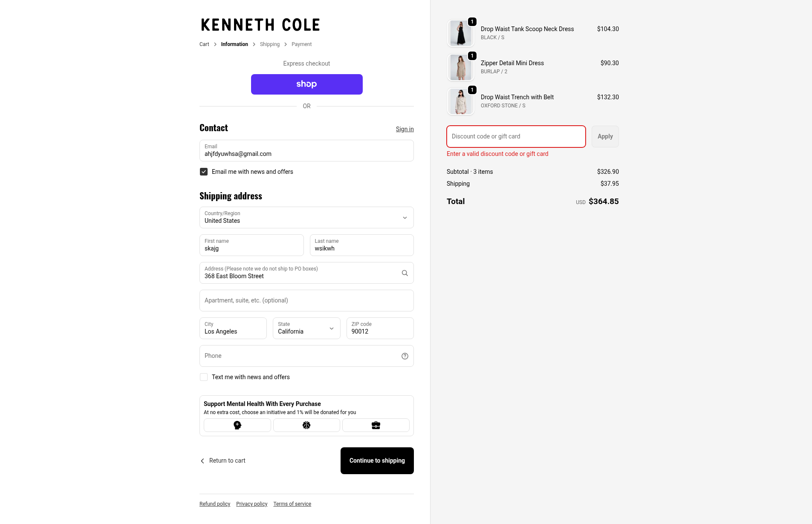Enable Text me with news and offers
This screenshot has height=524, width=812.
point(204,377)
